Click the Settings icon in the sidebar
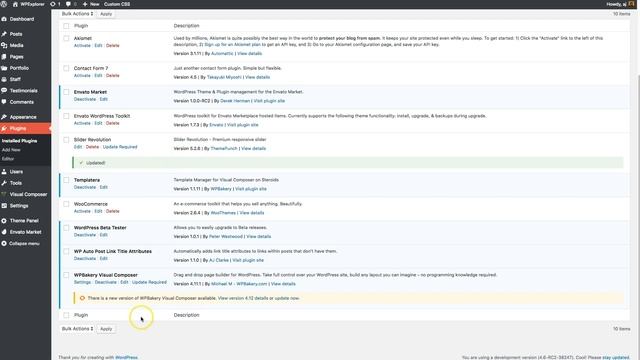The image size is (640, 360). pyautogui.click(x=4, y=206)
